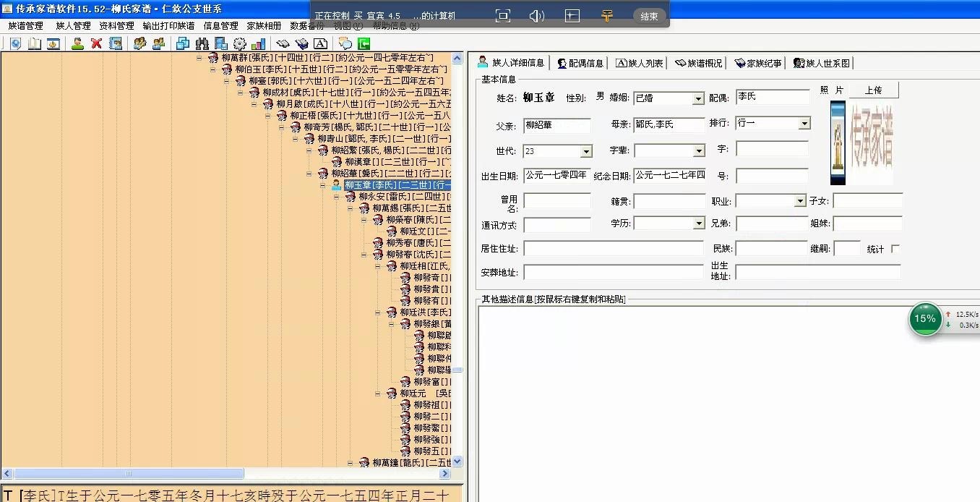
Task: Expand the 排行 ranking dropdown
Action: [x=804, y=124]
